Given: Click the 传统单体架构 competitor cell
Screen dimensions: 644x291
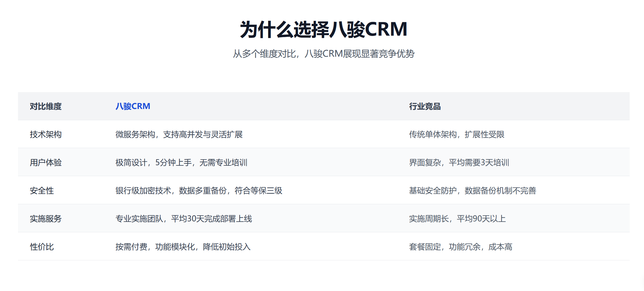Looking at the screenshot, I should click(x=457, y=135).
